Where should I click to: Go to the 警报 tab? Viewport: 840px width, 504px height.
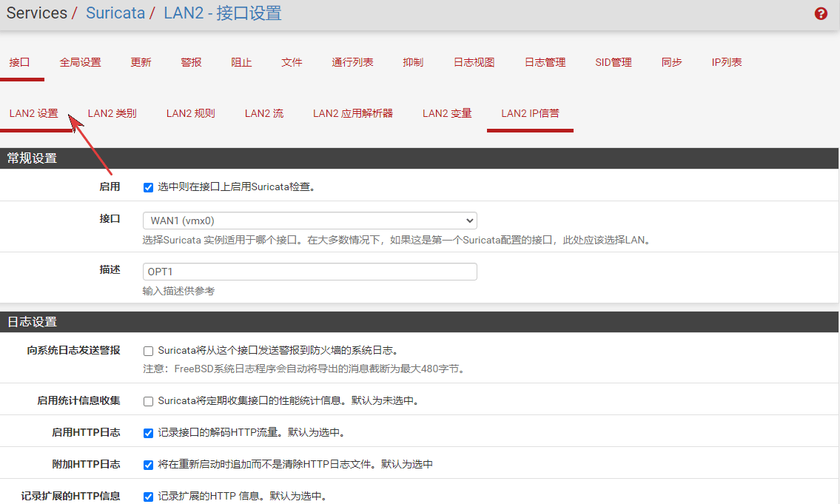(191, 62)
